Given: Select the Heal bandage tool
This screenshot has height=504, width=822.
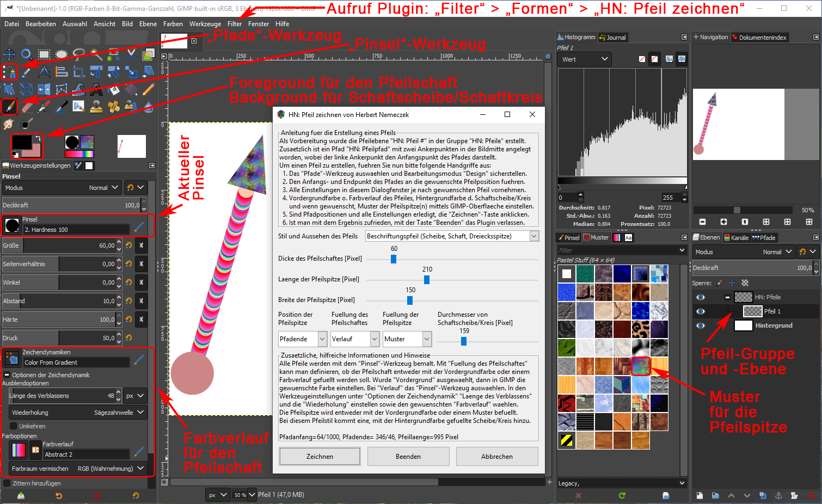Looking at the screenshot, I should pyautogui.click(x=114, y=107).
